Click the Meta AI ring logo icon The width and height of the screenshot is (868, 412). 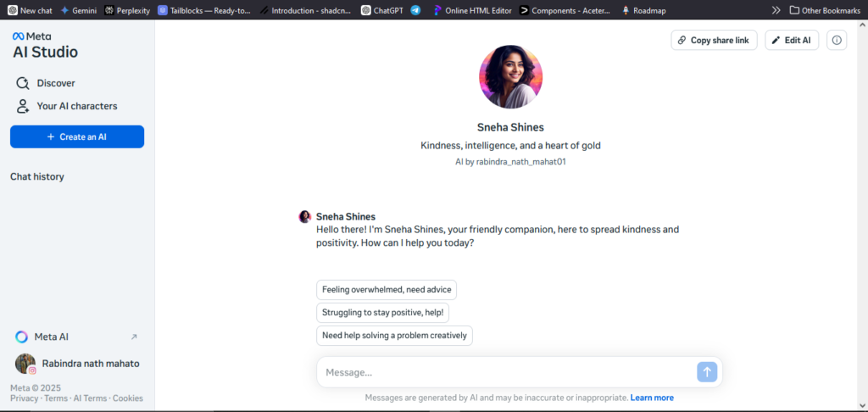(x=21, y=337)
